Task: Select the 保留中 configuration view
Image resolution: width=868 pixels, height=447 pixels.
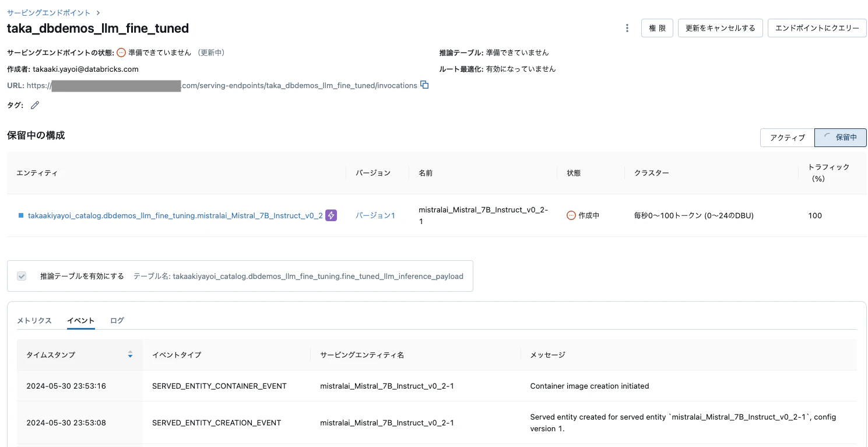Action: (x=841, y=138)
